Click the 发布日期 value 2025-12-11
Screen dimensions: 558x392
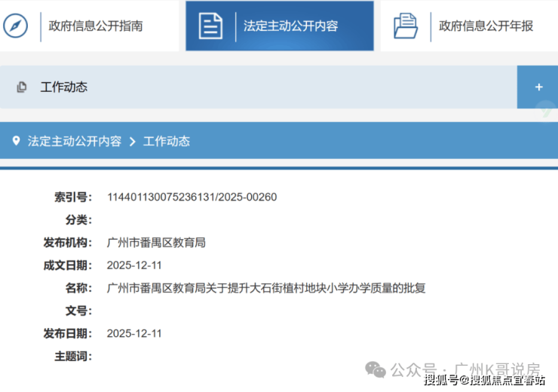pyautogui.click(x=134, y=333)
